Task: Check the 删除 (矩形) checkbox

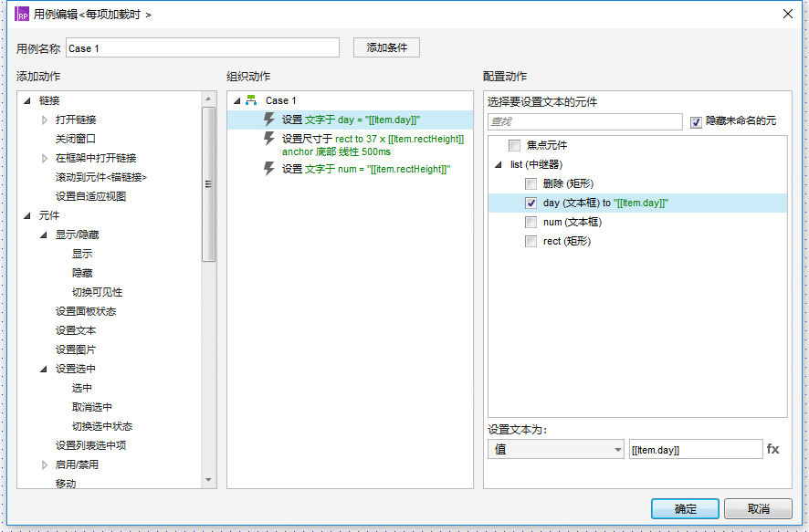Action: tap(531, 183)
